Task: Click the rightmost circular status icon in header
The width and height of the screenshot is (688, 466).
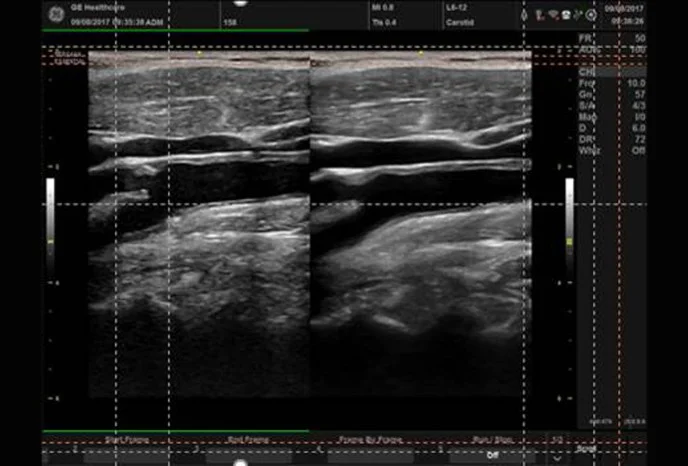Action: (591, 15)
